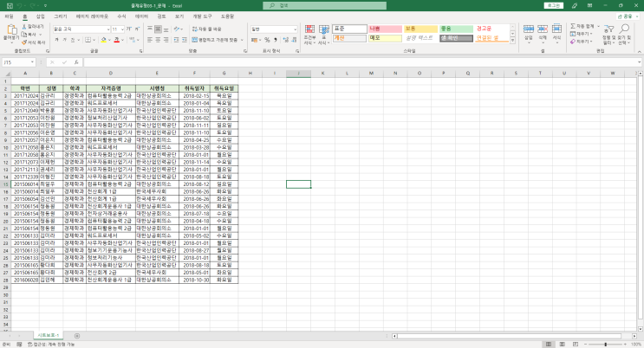Open Conditional Formatting (조건부 서식)

tap(309, 35)
